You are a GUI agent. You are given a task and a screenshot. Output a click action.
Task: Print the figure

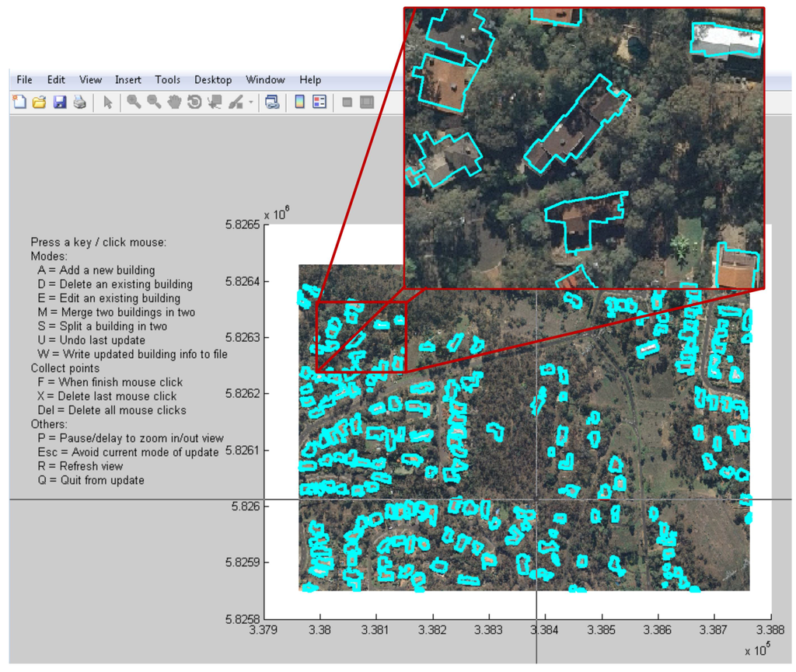[x=80, y=101]
